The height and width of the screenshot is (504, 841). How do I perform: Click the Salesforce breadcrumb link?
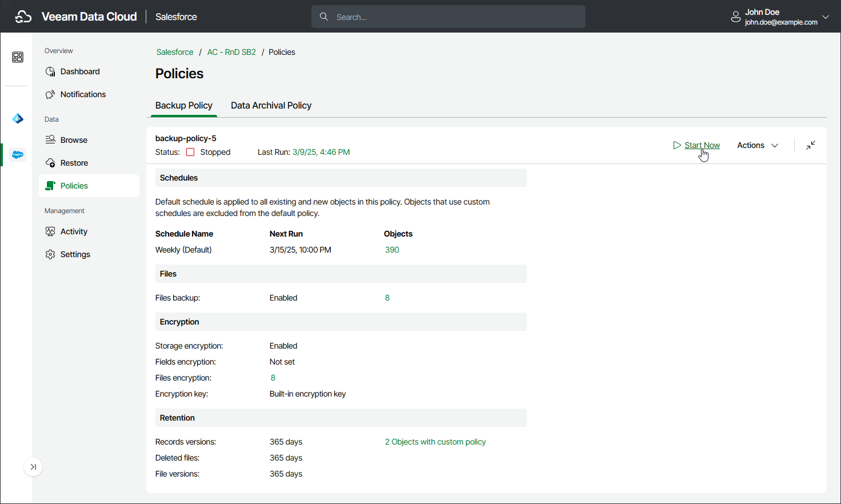point(175,52)
